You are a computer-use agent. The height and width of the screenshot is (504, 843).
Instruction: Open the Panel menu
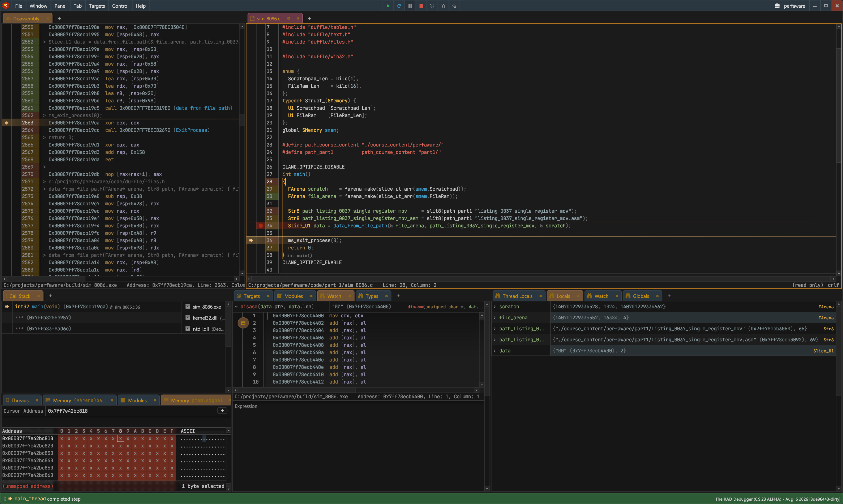(x=61, y=6)
